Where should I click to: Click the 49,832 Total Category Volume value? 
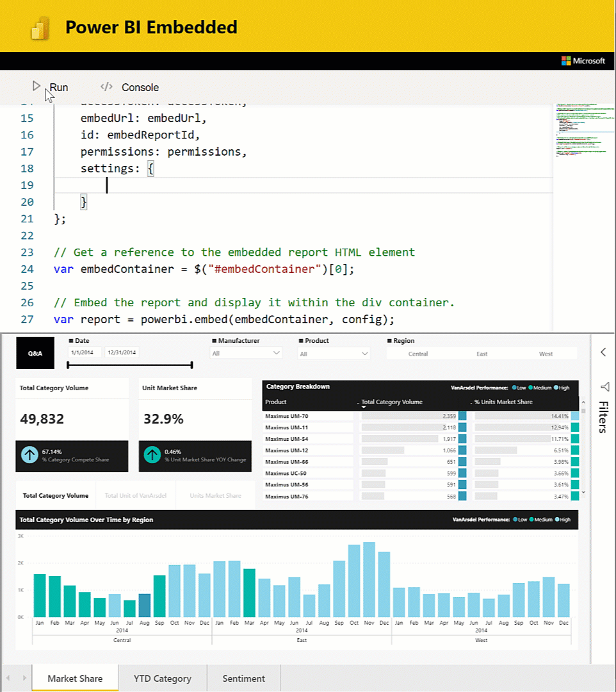(42, 419)
